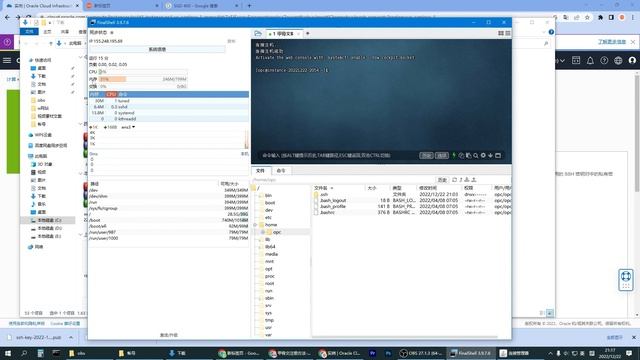
Task: Click the File Explorer help icon
Action: (x=551, y=32)
